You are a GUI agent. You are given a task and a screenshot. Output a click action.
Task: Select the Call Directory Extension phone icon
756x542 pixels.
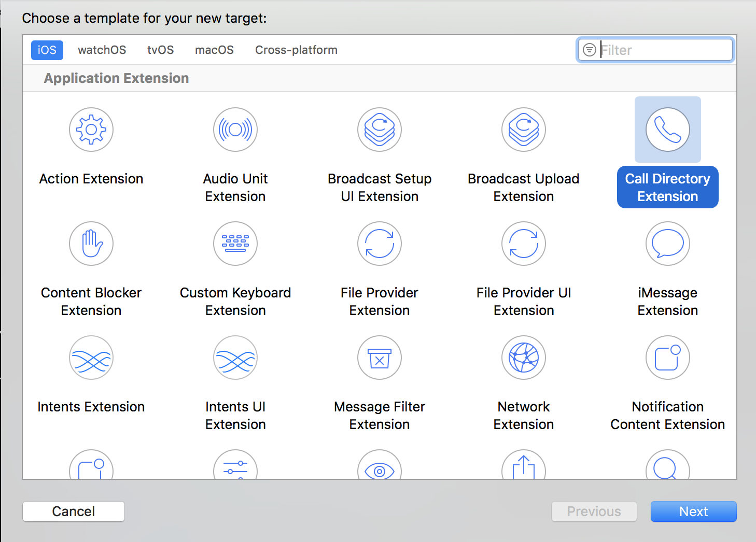tap(668, 130)
